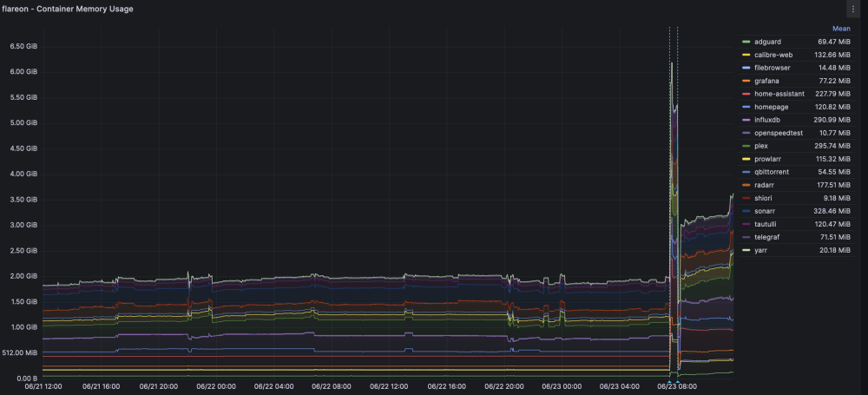Click the 06/22 12:00 x-axis label
The height and width of the screenshot is (395, 868).
point(389,386)
